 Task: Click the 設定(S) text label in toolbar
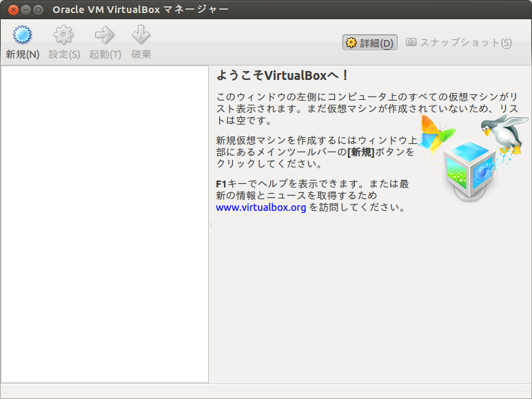pos(64,54)
